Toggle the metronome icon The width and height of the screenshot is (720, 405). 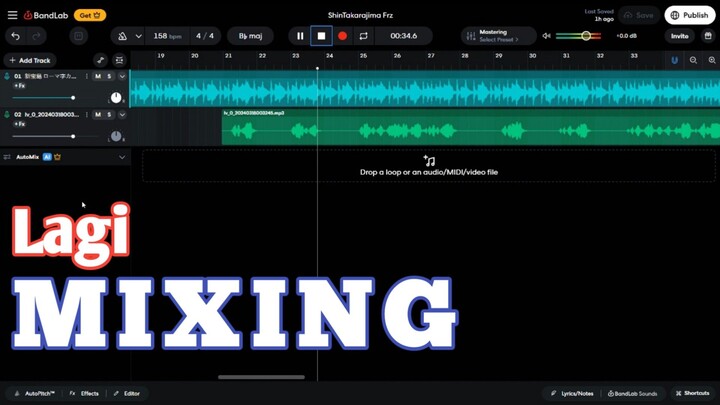[x=122, y=36]
